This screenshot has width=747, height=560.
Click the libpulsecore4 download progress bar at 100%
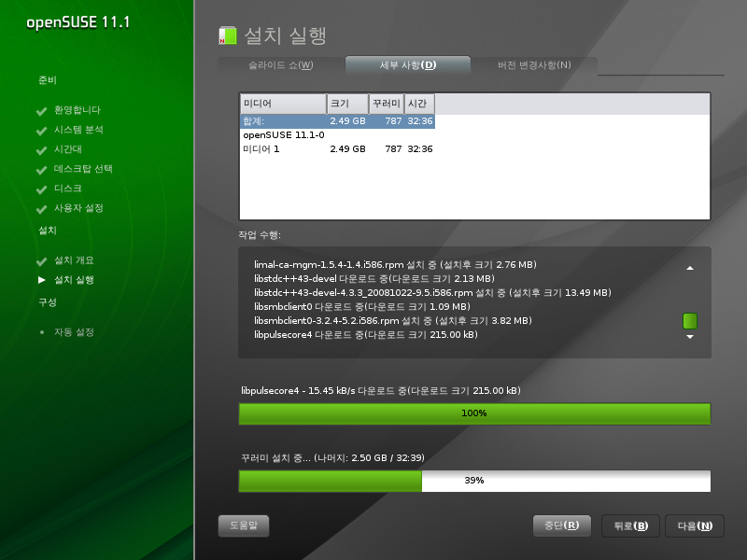474,413
